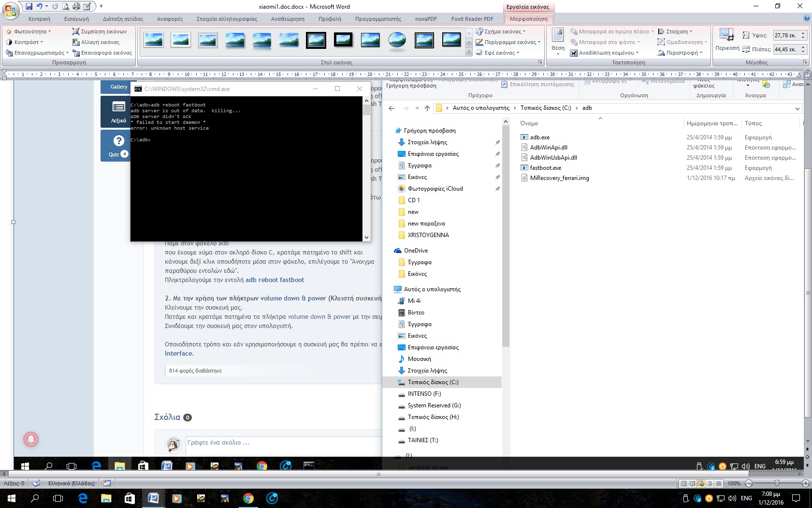Open the round Office button menu
Image resolution: width=812 pixels, height=508 pixels.
10,10
